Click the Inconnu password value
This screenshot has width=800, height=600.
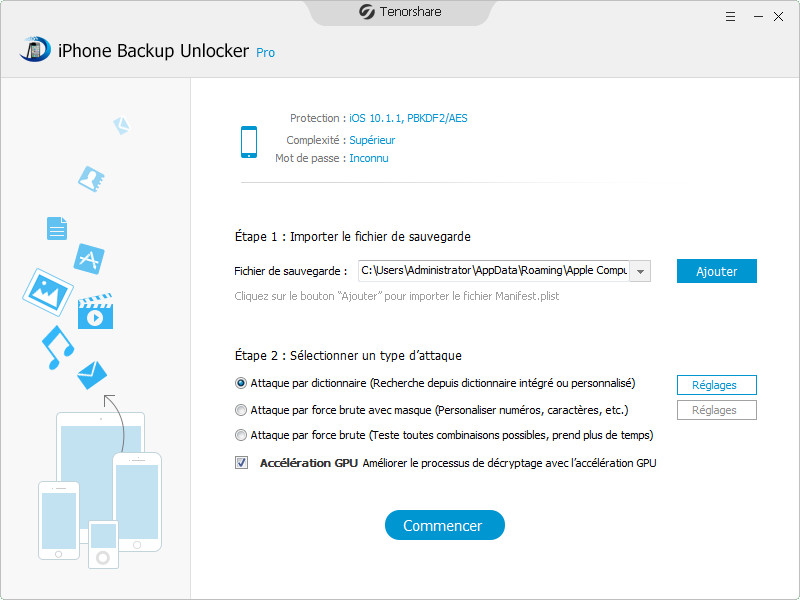click(x=369, y=158)
